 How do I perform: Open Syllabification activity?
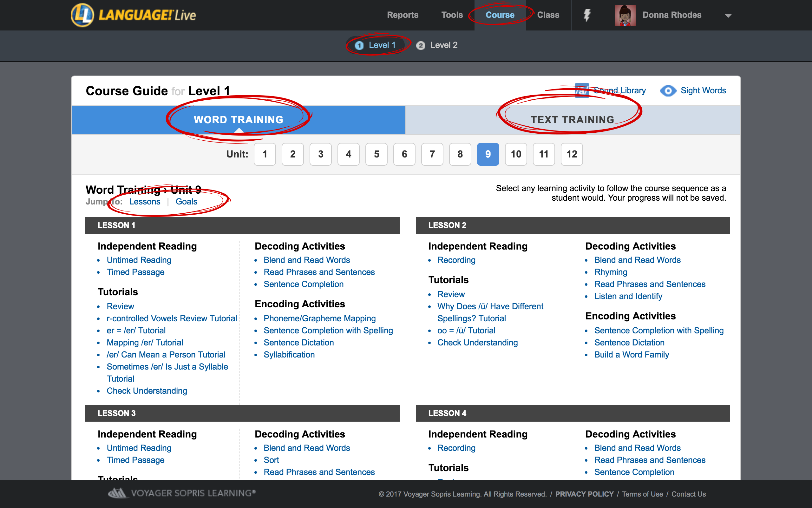click(289, 355)
